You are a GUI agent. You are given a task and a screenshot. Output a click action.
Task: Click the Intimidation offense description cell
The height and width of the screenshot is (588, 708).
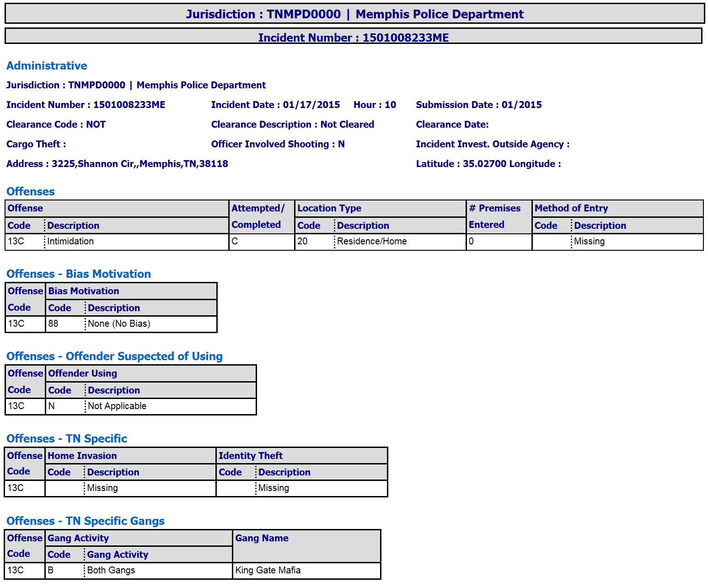coord(137,242)
